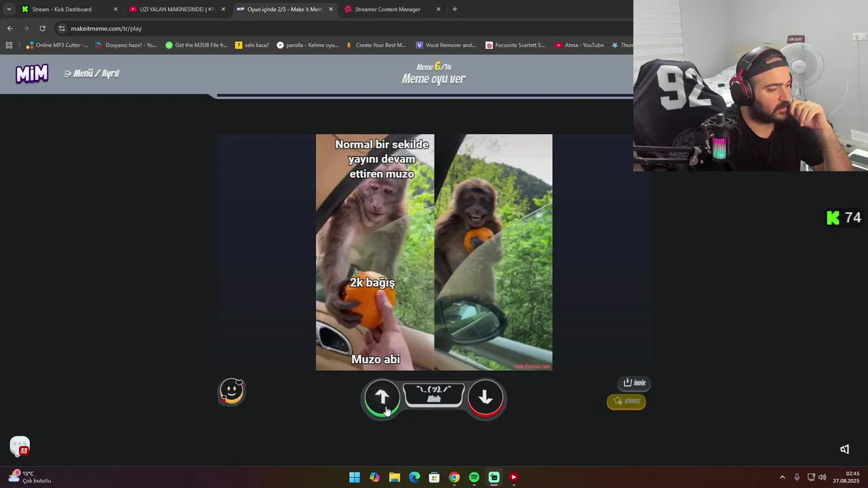Open Spotify from the taskbar
The width and height of the screenshot is (868, 488).
click(474, 477)
